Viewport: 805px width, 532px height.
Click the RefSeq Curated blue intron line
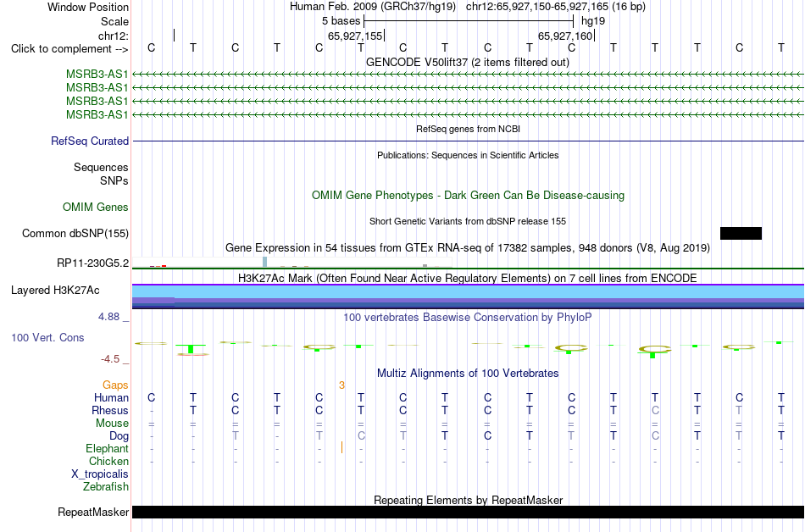(x=469, y=141)
